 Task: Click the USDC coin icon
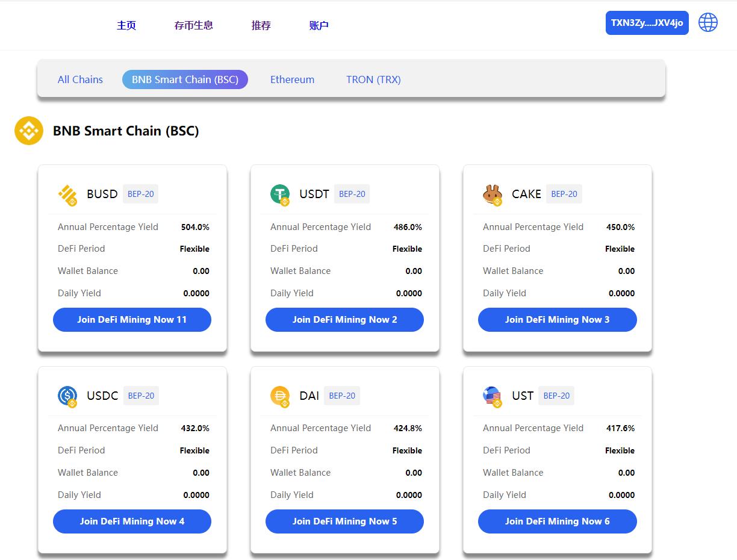coord(67,396)
